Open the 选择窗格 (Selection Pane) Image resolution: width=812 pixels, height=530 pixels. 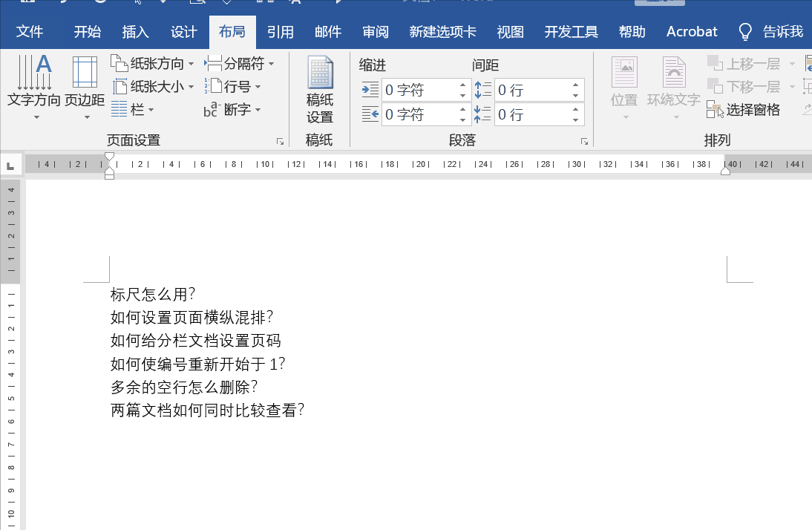pyautogui.click(x=751, y=110)
